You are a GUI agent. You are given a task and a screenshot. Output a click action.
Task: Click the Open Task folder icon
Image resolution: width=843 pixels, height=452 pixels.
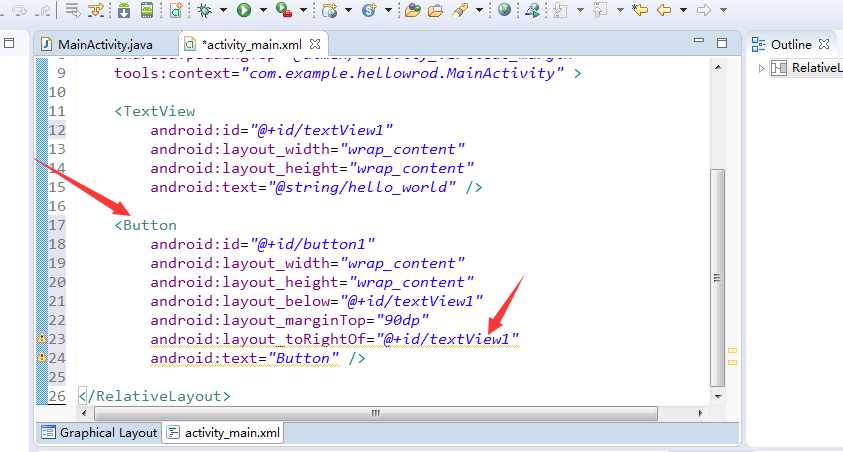coord(435,10)
